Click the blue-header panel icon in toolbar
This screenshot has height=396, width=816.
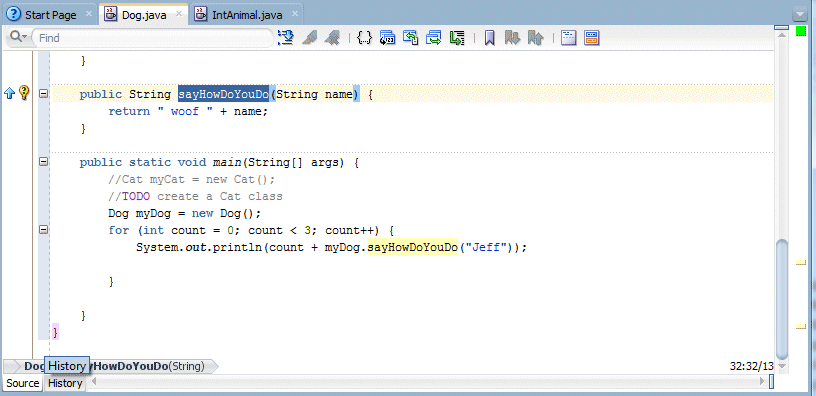(569, 37)
